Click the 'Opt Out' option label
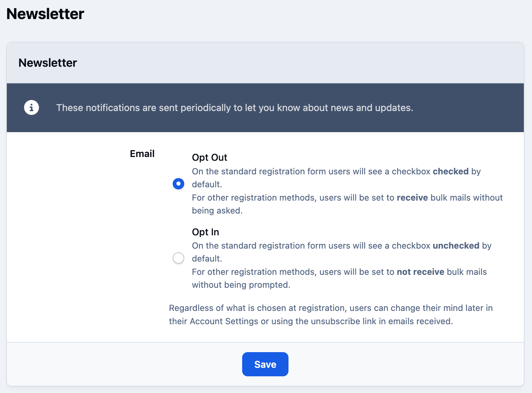Image resolution: width=532 pixels, height=393 pixels. click(209, 157)
